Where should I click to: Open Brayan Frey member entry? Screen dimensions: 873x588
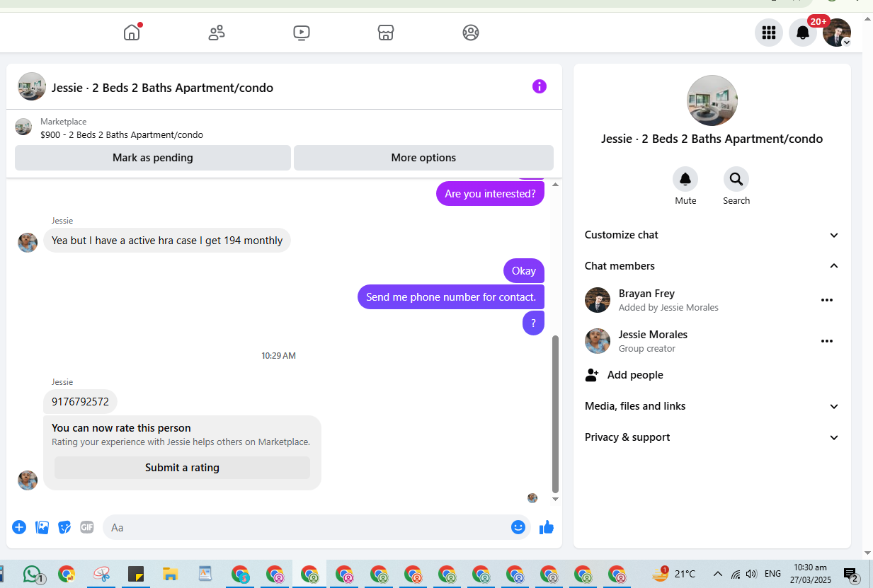[x=712, y=300]
